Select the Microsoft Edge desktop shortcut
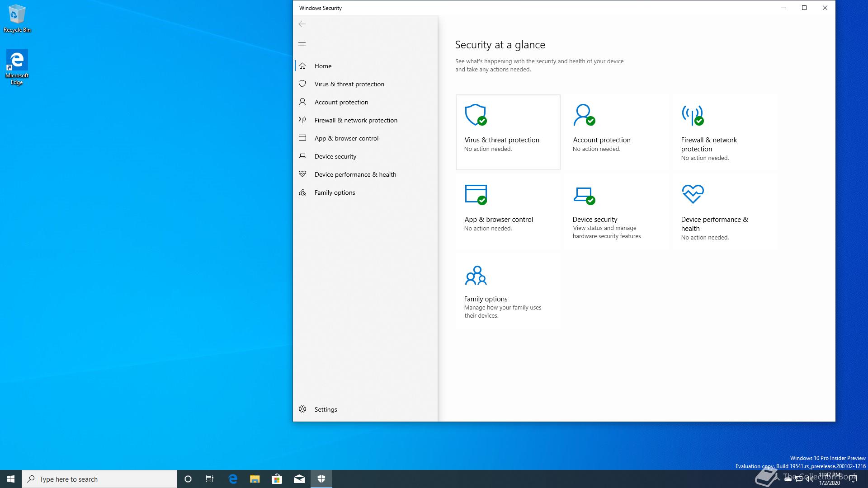This screenshot has height=488, width=868. 17,67
